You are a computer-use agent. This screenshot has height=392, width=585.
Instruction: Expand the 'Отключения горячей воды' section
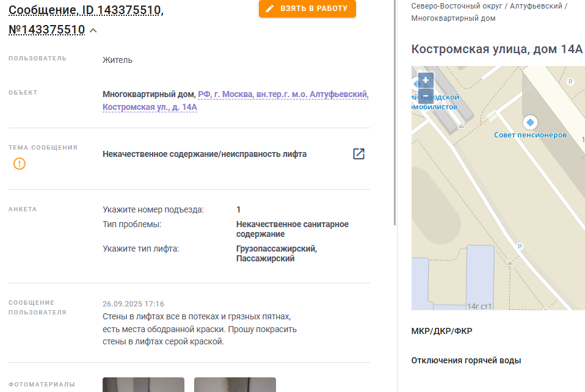pos(466,360)
